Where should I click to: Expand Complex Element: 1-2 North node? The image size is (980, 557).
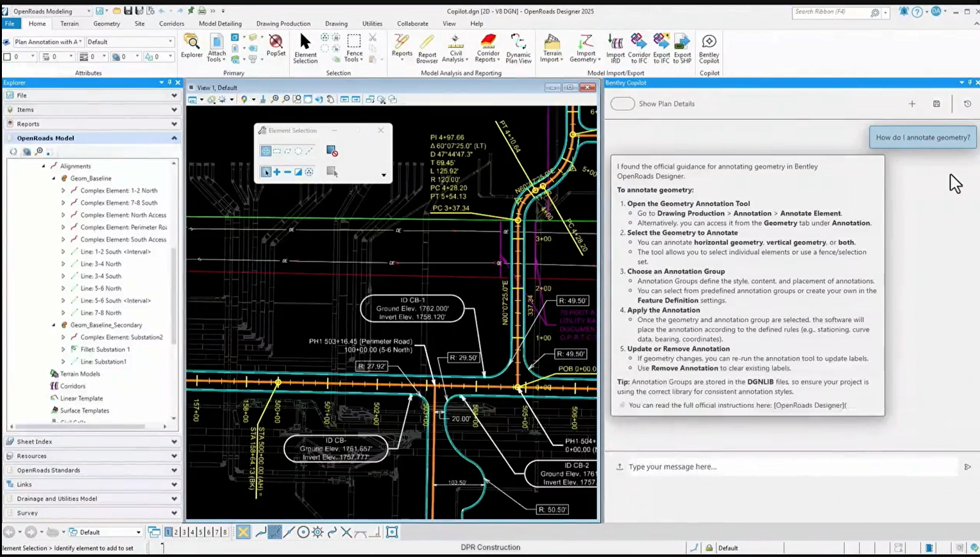pyautogui.click(x=63, y=190)
